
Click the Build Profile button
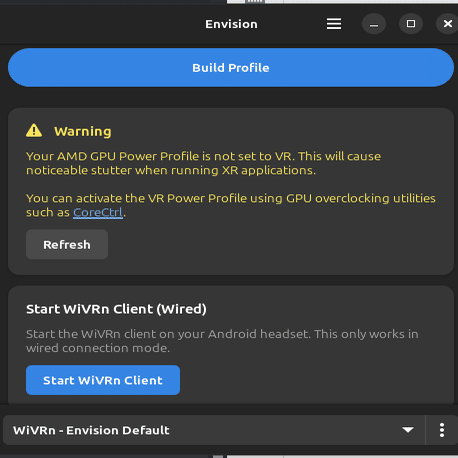point(231,68)
